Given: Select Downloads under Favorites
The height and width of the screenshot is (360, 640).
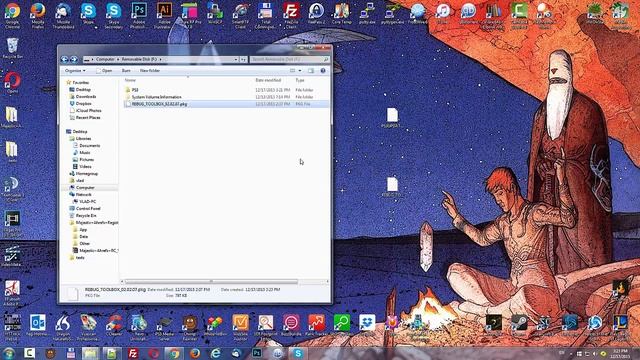Looking at the screenshot, I should point(86,97).
